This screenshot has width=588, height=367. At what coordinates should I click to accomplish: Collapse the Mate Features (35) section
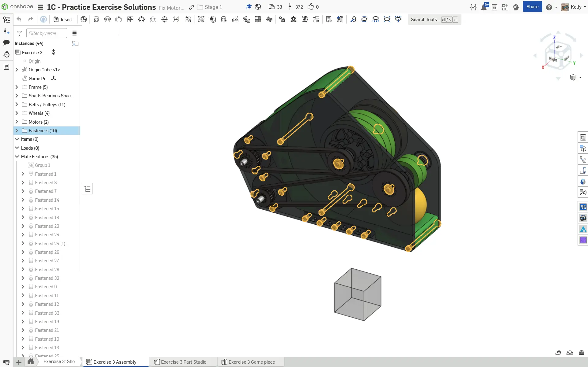pyautogui.click(x=17, y=157)
